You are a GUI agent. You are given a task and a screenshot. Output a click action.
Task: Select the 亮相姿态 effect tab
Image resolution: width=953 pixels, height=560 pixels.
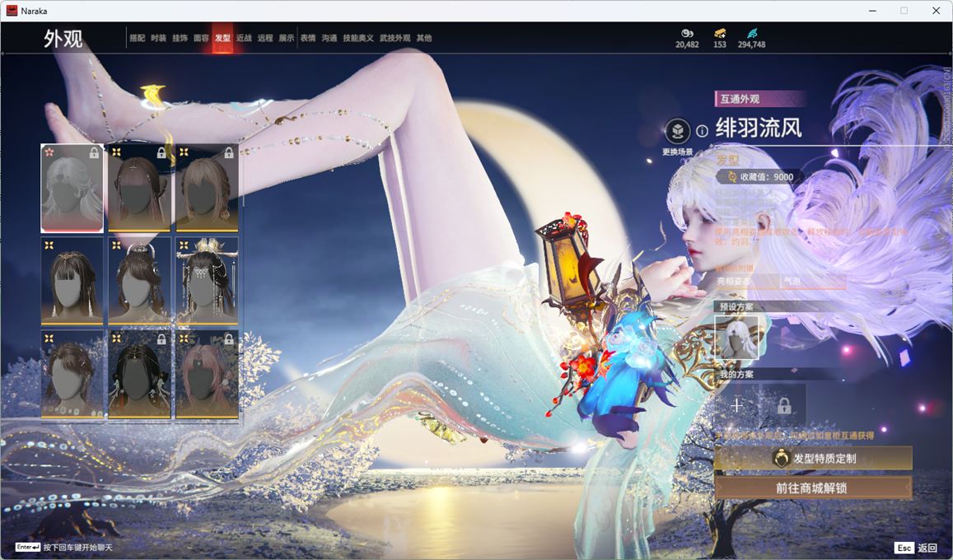pos(746,281)
